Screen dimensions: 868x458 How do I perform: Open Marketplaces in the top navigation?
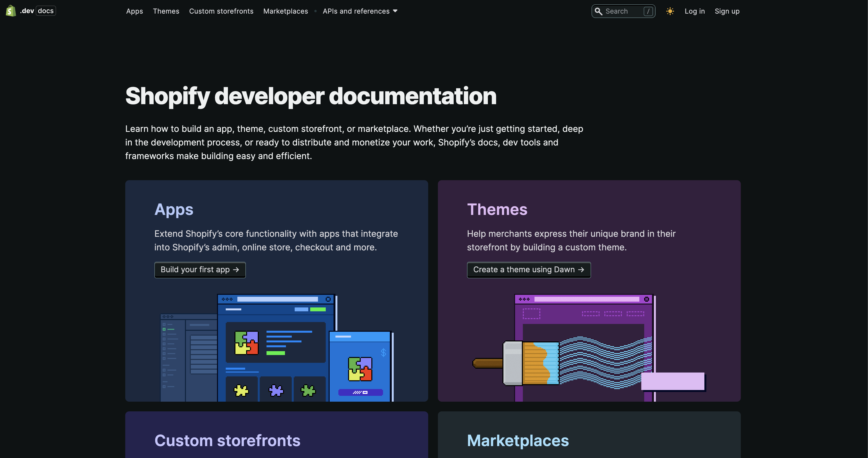coord(285,11)
